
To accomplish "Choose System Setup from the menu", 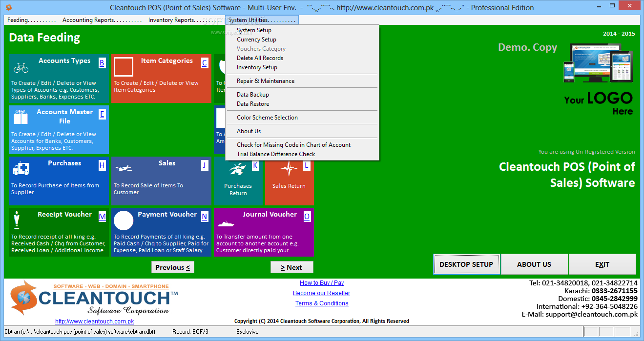I will 302,30.
